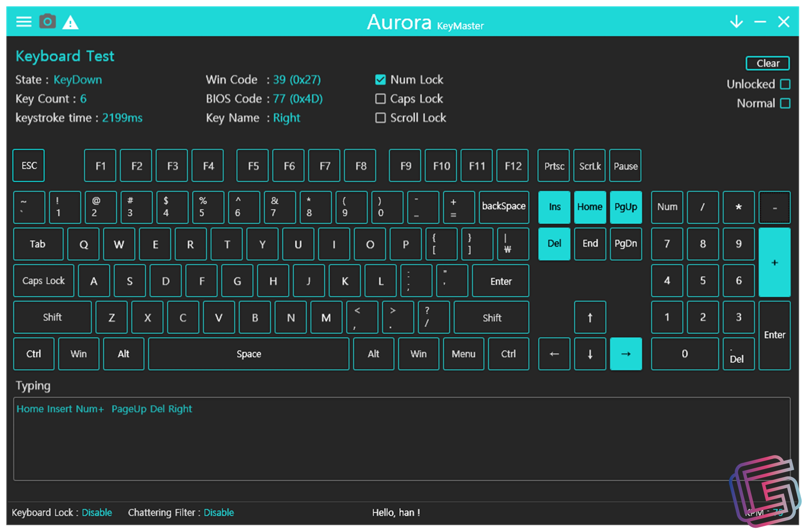The width and height of the screenshot is (806, 532).
Task: Click the End key
Action: pyautogui.click(x=590, y=244)
